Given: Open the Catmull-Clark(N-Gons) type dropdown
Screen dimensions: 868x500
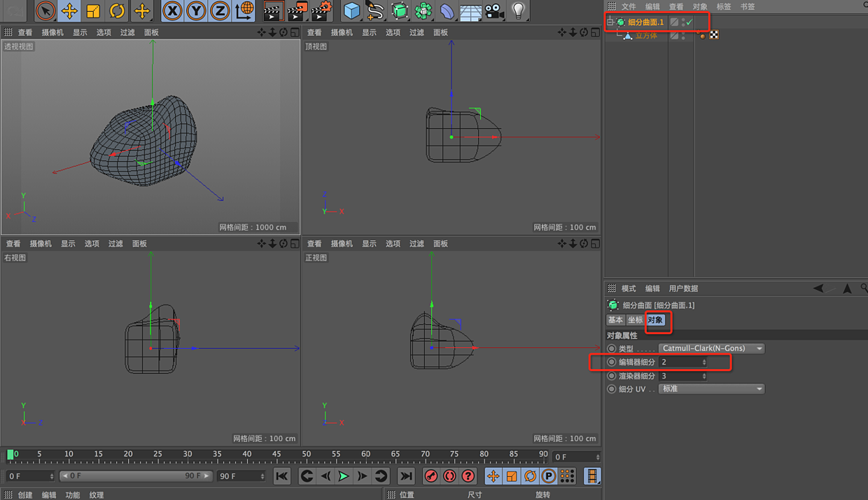Looking at the screenshot, I should point(711,348).
